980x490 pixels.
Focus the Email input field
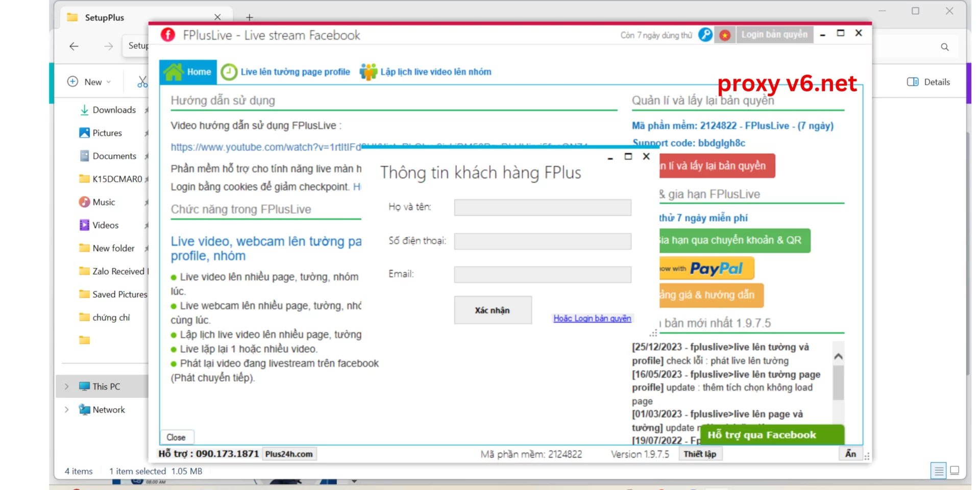543,275
